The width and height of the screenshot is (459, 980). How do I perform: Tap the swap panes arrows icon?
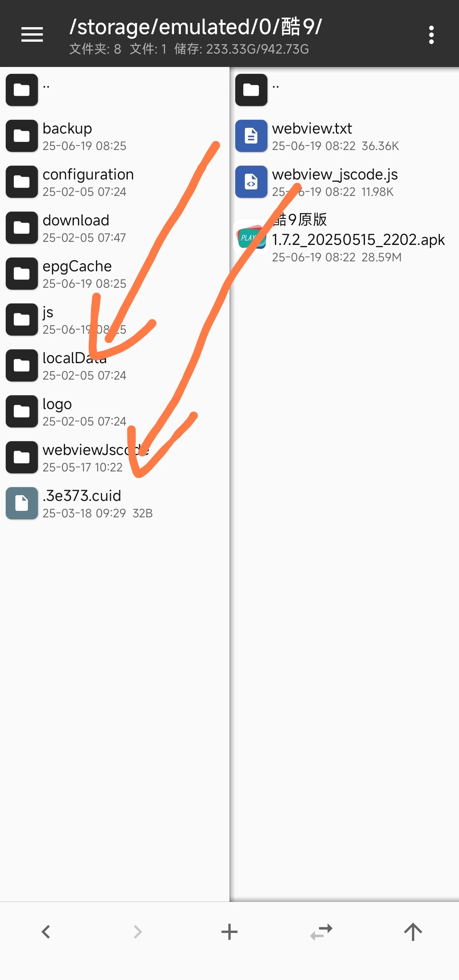click(x=321, y=931)
